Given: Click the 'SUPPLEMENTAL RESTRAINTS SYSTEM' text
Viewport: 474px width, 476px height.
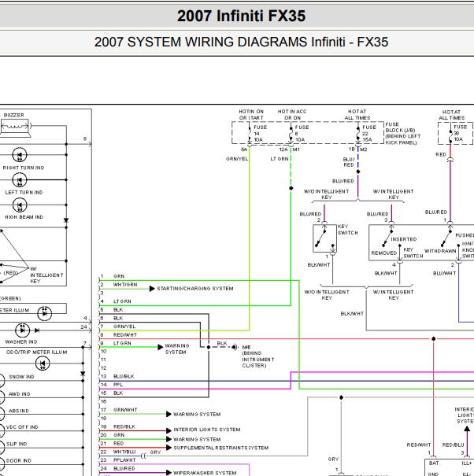Looking at the screenshot, I should point(221,448).
